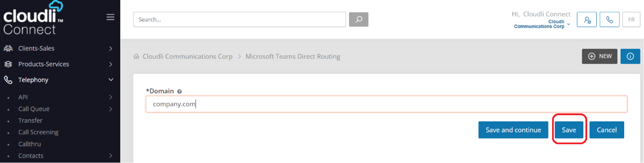Click the Save button
This screenshot has width=644, height=163.
click(x=569, y=130)
